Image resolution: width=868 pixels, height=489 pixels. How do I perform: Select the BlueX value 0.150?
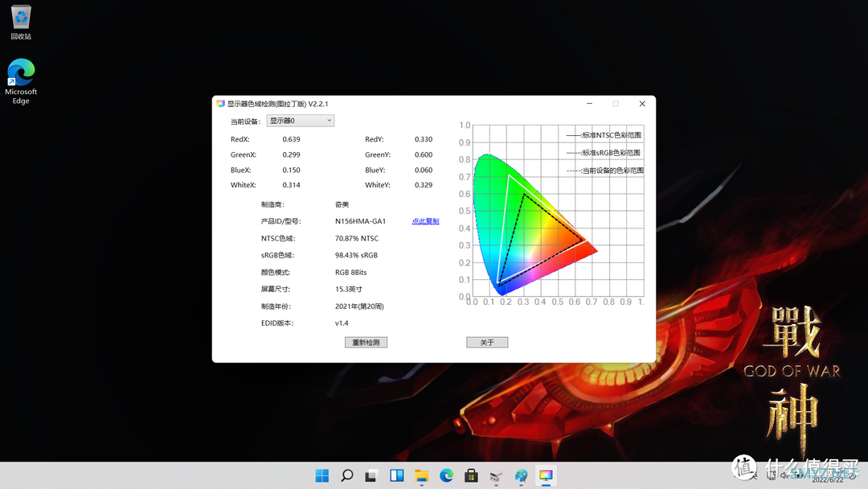coord(291,170)
